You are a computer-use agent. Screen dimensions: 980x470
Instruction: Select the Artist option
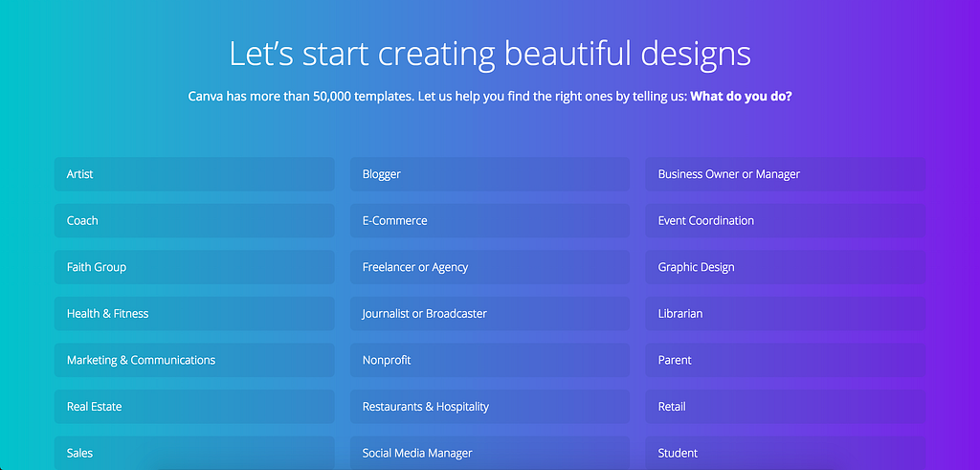tap(194, 174)
